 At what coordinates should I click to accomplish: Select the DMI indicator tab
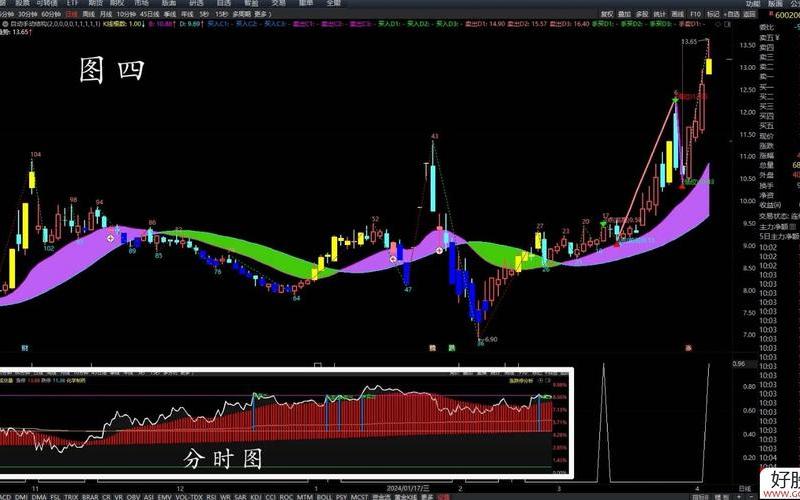[x=20, y=496]
